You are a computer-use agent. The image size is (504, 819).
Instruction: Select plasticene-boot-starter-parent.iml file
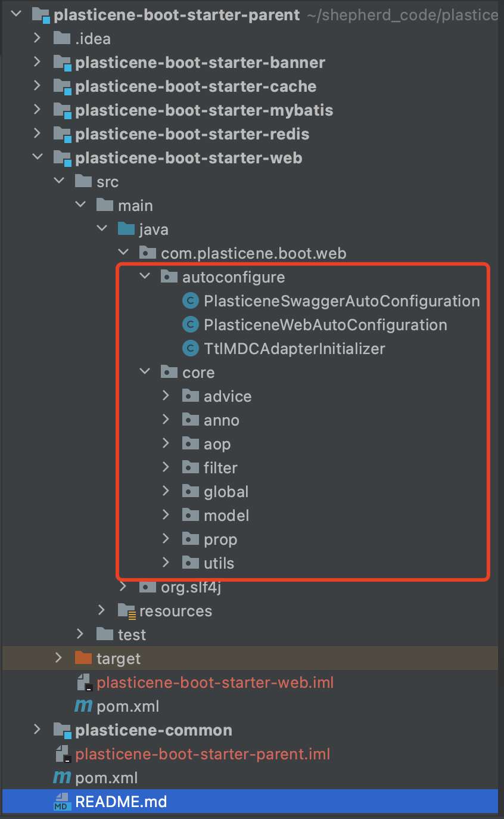(x=203, y=754)
